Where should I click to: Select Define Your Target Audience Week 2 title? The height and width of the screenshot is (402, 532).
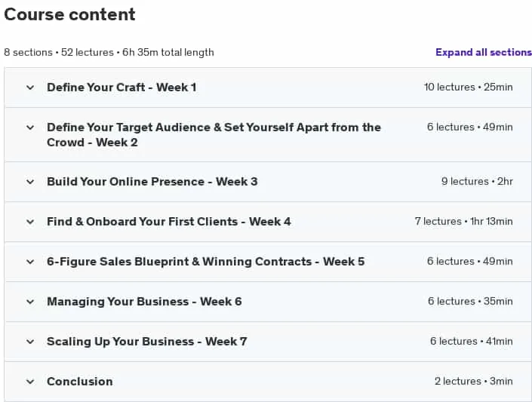[x=214, y=135]
